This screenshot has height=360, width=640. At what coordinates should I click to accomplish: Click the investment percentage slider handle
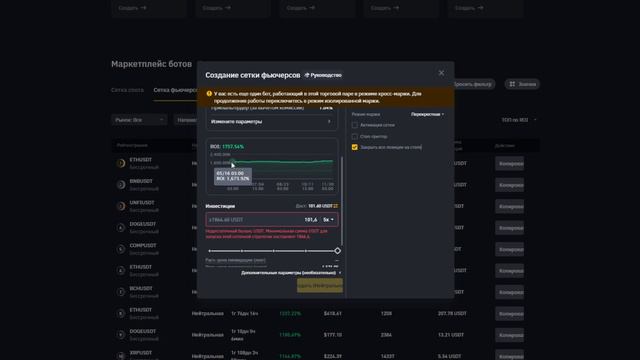pyautogui.click(x=337, y=251)
